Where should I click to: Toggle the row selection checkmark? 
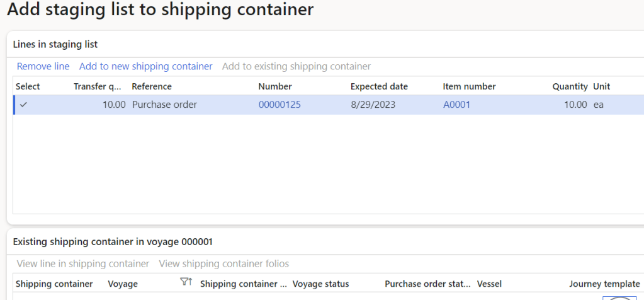[x=24, y=105]
